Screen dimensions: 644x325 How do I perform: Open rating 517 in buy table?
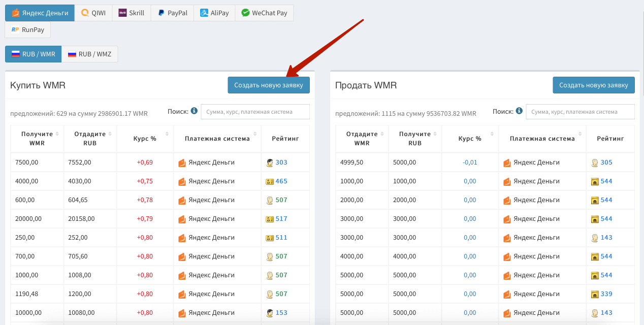(281, 219)
